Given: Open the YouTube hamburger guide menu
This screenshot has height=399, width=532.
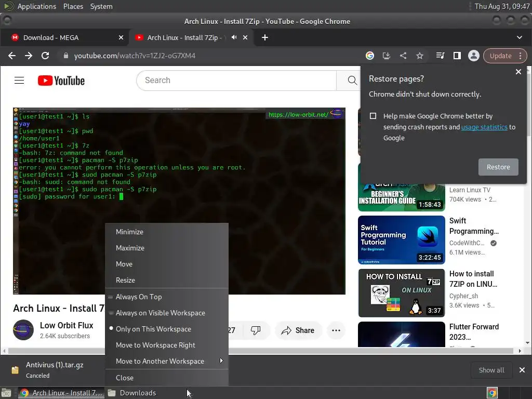Looking at the screenshot, I should click(x=19, y=81).
